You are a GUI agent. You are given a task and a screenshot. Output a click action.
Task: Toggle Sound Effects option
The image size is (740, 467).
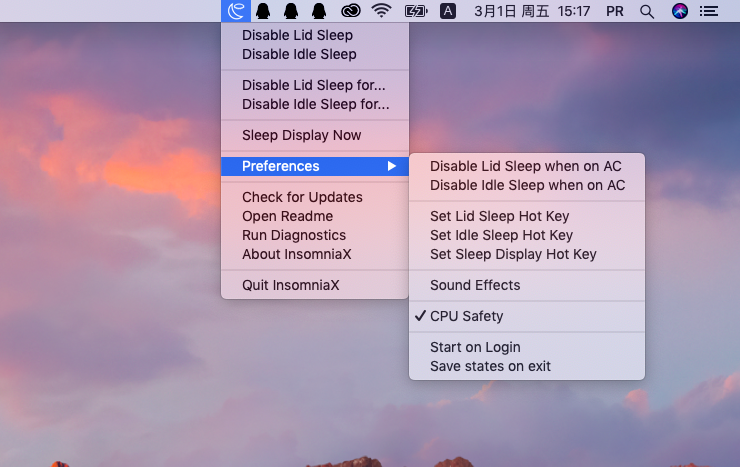coord(527,285)
